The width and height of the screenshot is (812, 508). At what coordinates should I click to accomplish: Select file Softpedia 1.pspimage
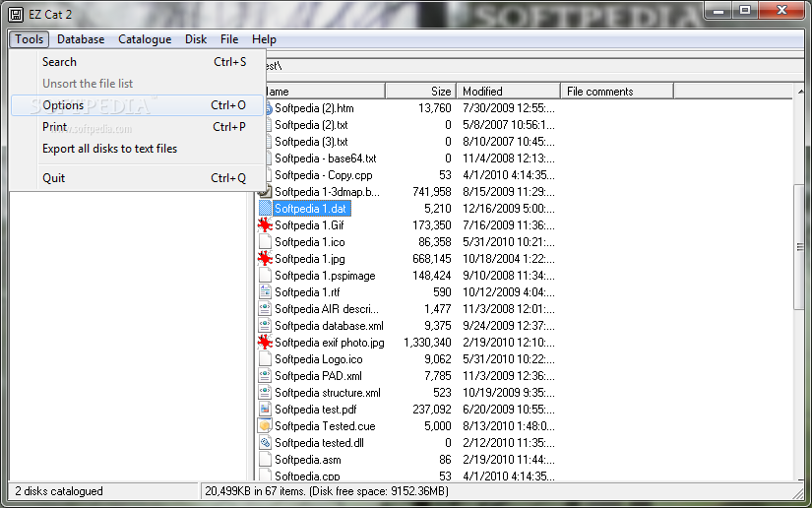pos(325,276)
